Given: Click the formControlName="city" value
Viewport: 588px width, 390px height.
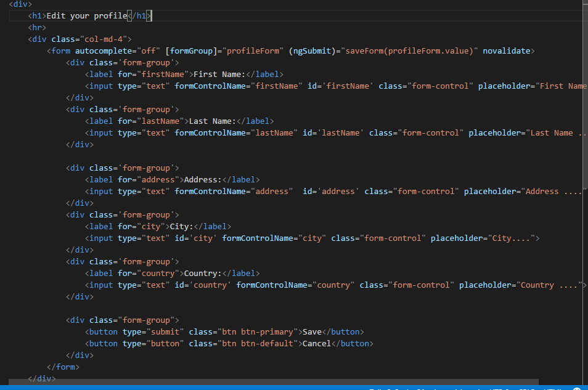Looking at the screenshot, I should [x=312, y=238].
